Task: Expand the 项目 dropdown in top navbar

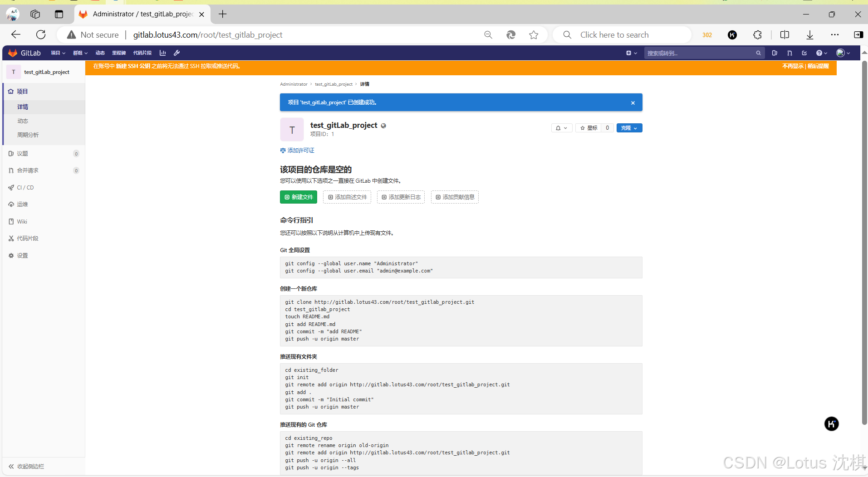Action: point(58,53)
